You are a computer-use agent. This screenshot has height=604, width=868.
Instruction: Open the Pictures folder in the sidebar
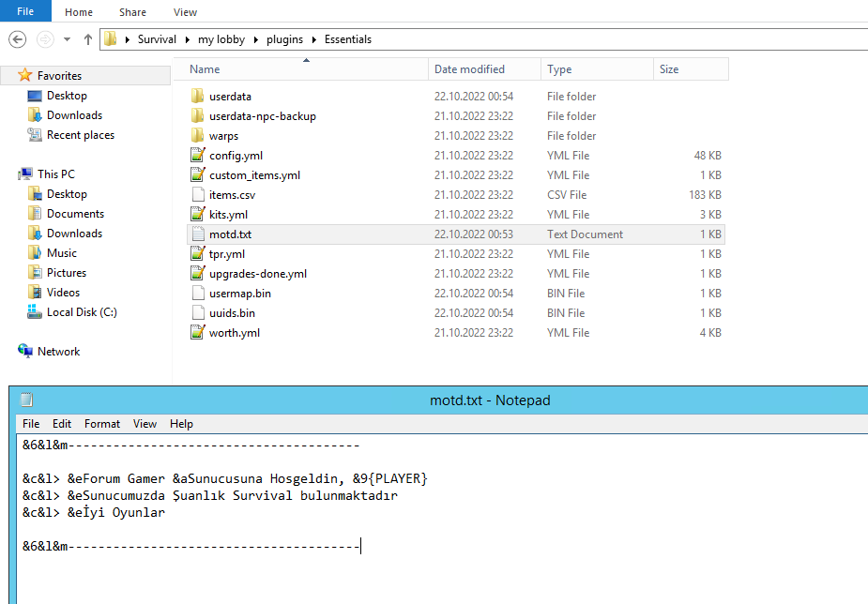67,273
